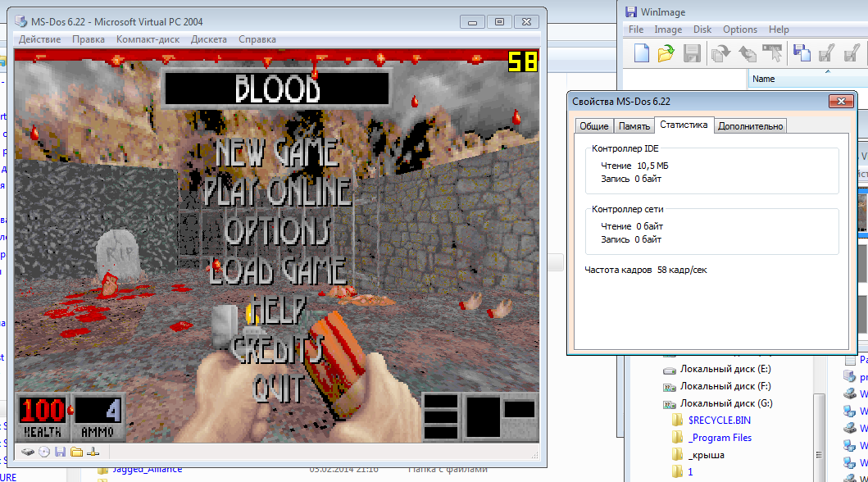Click the Read disk icon in WinImage toolbar
The height and width of the screenshot is (482, 868).
[802, 53]
